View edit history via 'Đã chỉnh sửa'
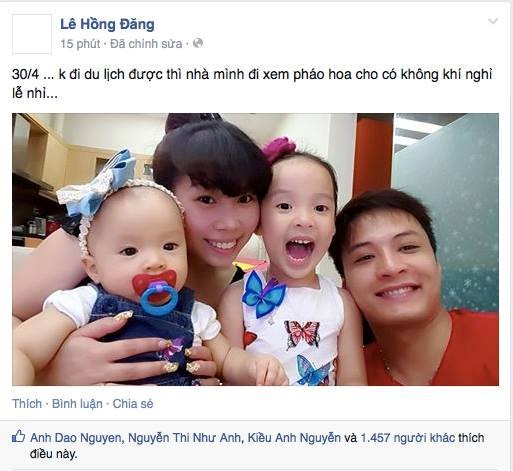The width and height of the screenshot is (513, 471). click(x=146, y=44)
